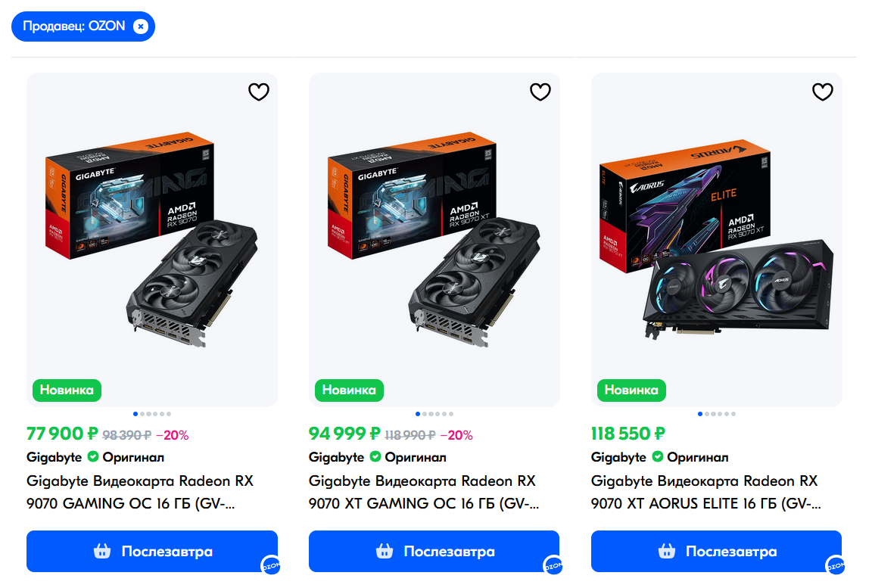The height and width of the screenshot is (588, 872).
Task: Open the AORUS ELITE product image
Action: tap(716, 240)
